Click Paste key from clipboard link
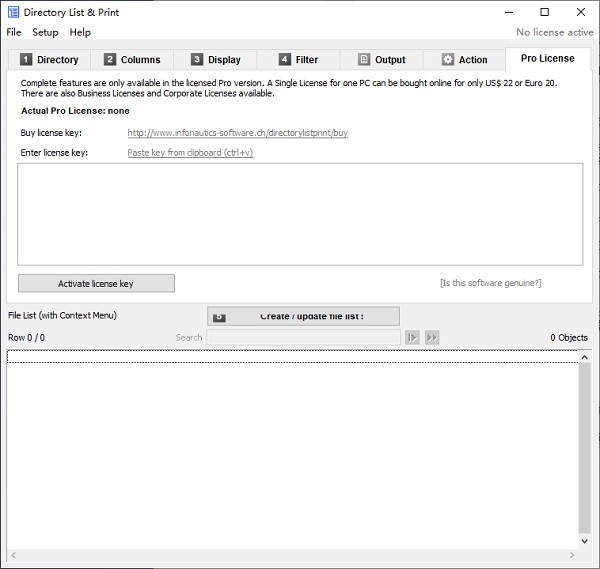This screenshot has height=569, width=600. point(190,153)
